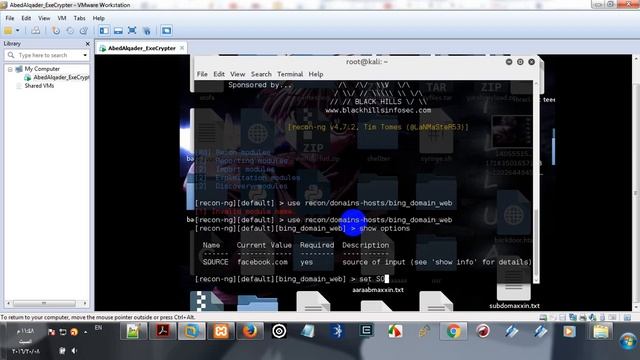Open Adobe Reader from the taskbar
Image resolution: width=640 pixels, height=360 pixels.
162,331
